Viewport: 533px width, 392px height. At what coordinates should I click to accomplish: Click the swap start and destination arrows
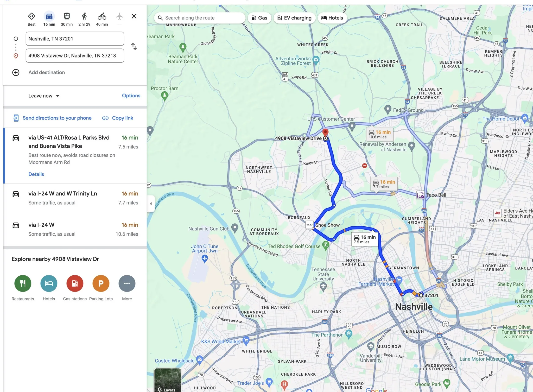[x=134, y=47]
